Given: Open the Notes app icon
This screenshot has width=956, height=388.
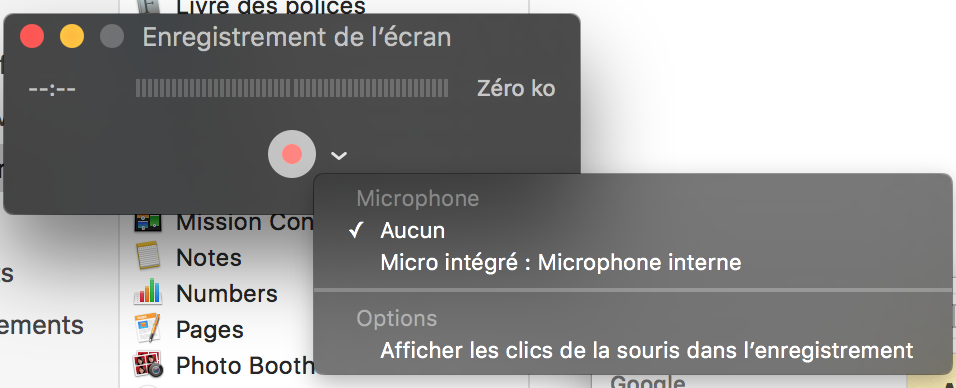Looking at the screenshot, I should 148,256.
